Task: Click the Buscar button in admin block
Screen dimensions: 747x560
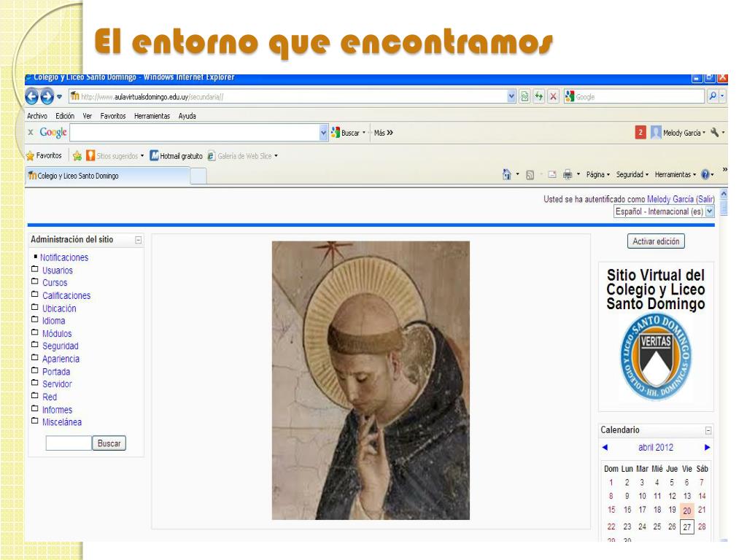Action: [109, 443]
